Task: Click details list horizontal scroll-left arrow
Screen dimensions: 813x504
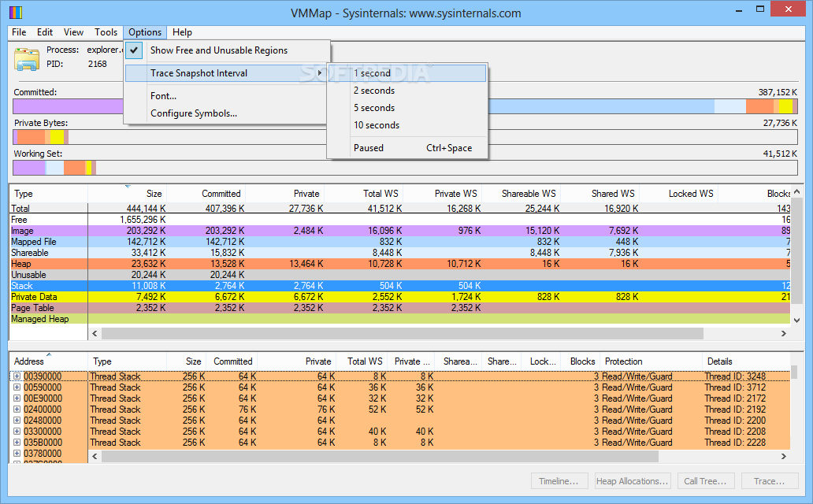Action: click(x=95, y=456)
